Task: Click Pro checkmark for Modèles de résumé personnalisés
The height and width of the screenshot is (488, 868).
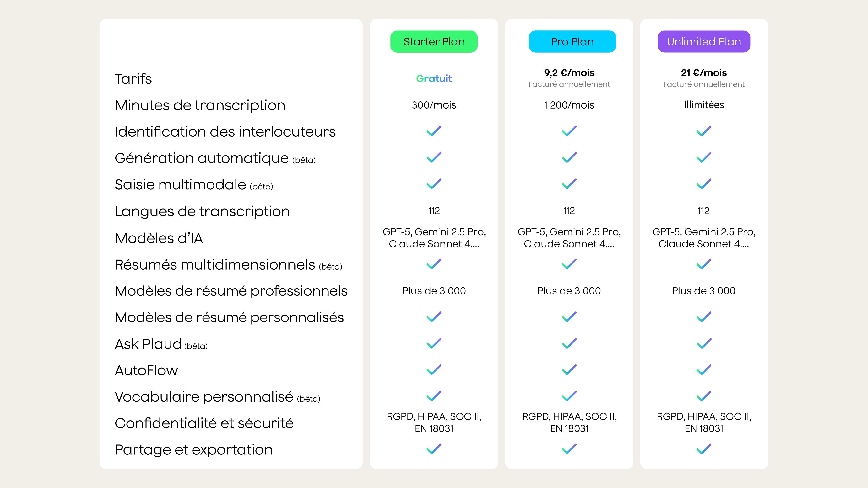Action: pos(569,317)
